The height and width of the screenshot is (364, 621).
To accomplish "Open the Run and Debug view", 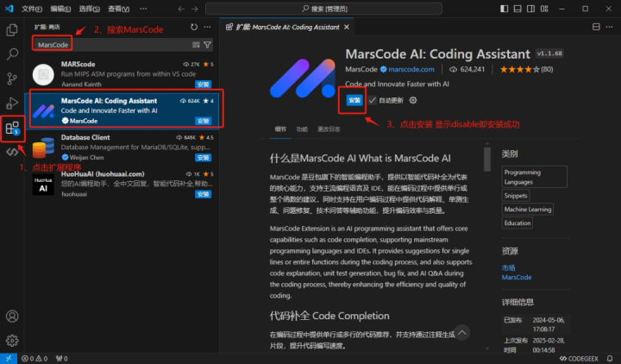I will [x=12, y=103].
